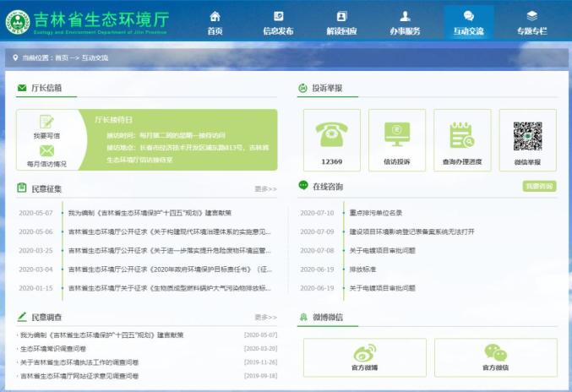572x392 pixels.
Task: Select the 专题专栏 navigation tab
Action: click(531, 22)
